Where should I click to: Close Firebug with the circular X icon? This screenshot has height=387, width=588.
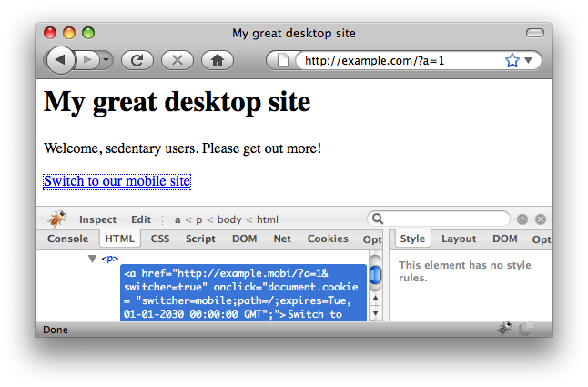[x=541, y=219]
